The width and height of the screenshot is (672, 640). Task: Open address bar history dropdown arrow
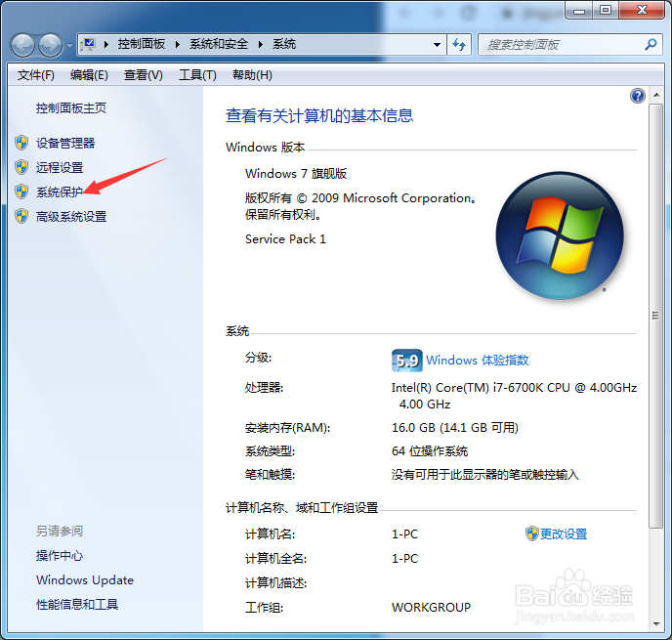coord(437,45)
